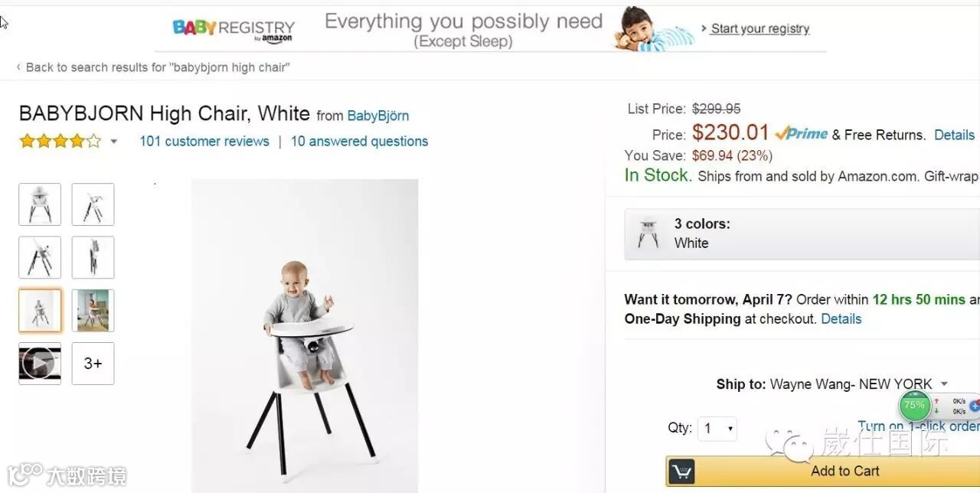Image resolution: width=980 pixels, height=493 pixels.
Task: View the folded chair side-view thumbnail
Action: click(93, 257)
